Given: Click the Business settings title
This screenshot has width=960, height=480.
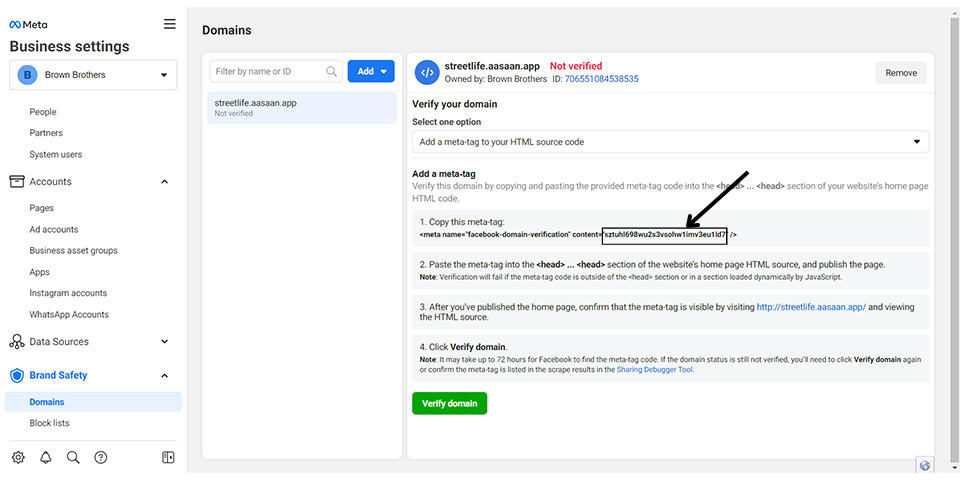Looking at the screenshot, I should coord(69,47).
